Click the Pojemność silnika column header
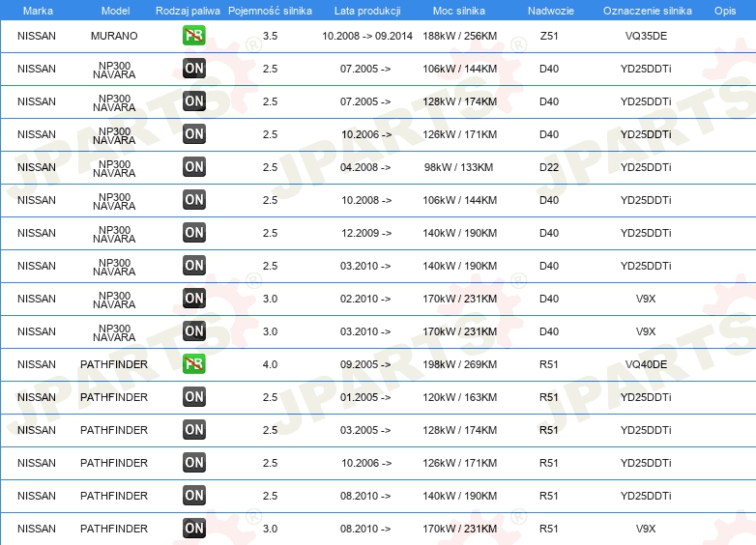 270,11
